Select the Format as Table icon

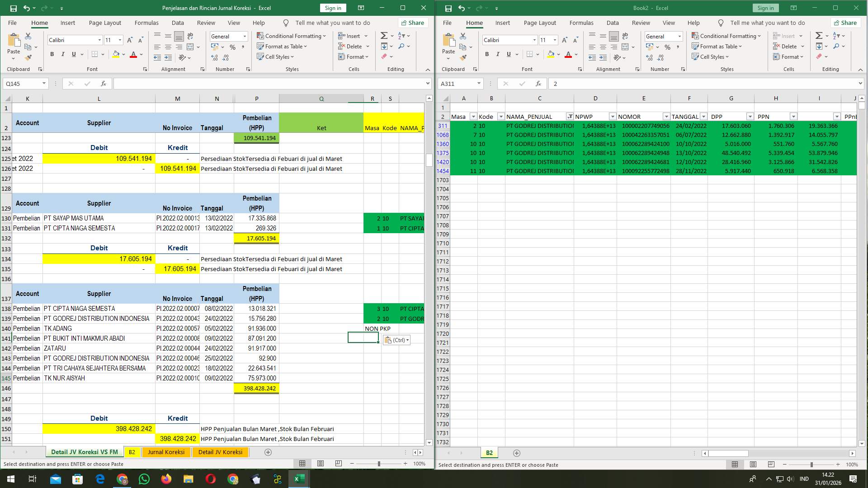(261, 46)
